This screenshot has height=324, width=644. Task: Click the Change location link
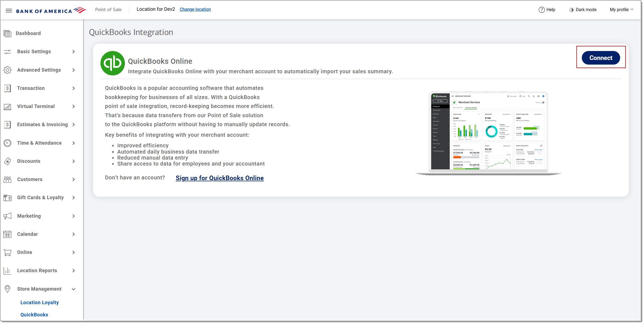coord(195,9)
